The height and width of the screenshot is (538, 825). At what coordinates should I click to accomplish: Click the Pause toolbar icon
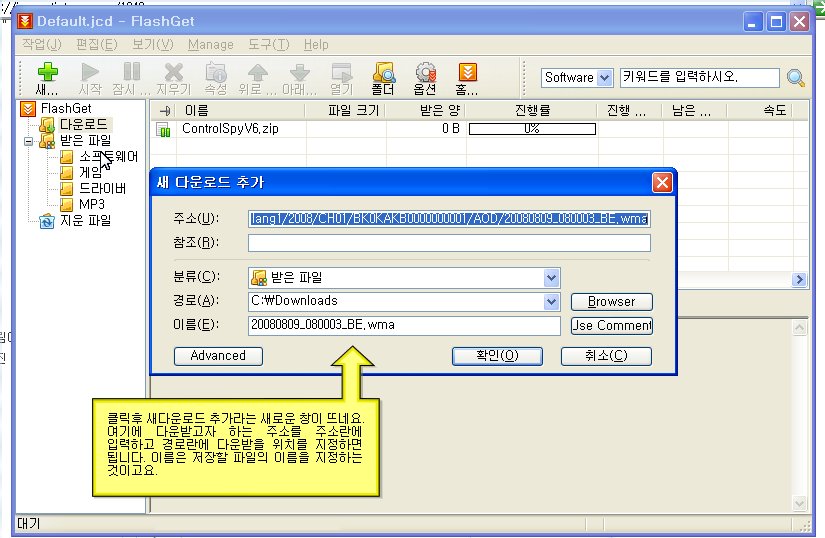click(x=131, y=75)
